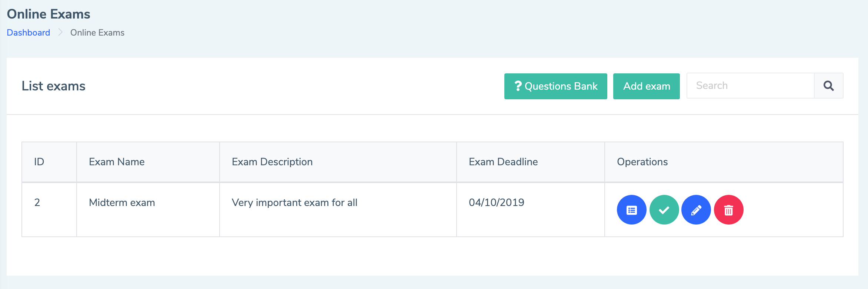868x289 pixels.
Task: Go to Dashboard via breadcrumb link
Action: pos(29,33)
